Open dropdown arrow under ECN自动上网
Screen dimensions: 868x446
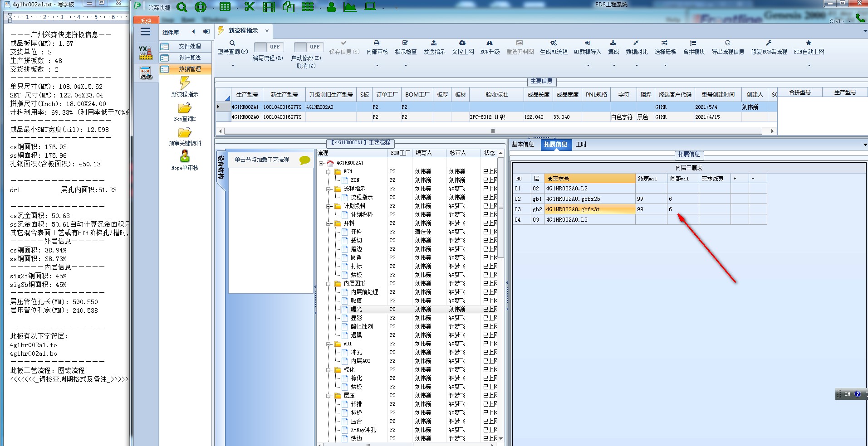point(809,66)
